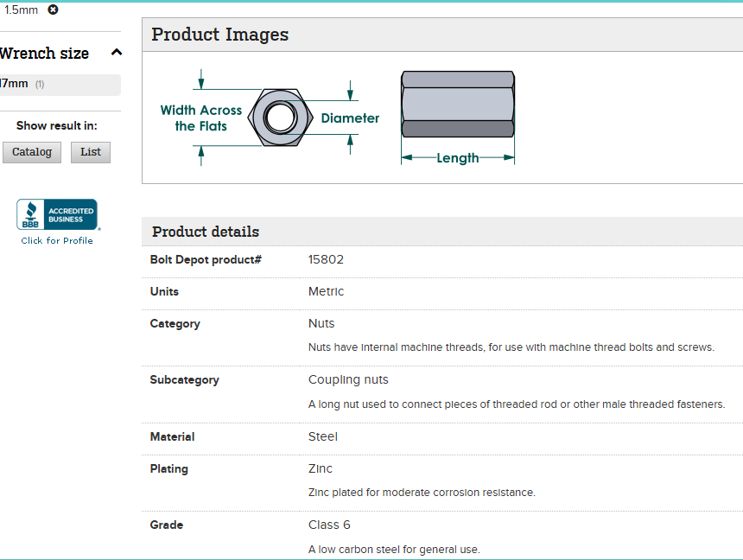The height and width of the screenshot is (560, 743).
Task: Follow the Click for Profile link
Action: pos(57,241)
